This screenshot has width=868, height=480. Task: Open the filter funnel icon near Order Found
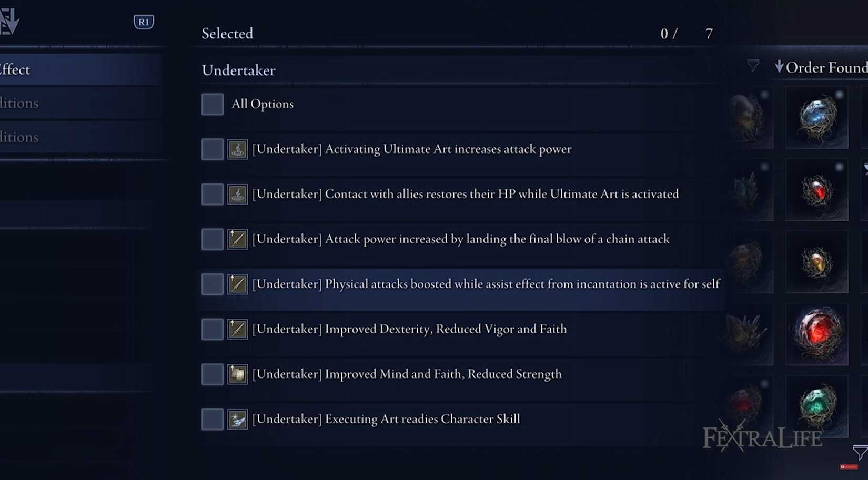[754, 66]
